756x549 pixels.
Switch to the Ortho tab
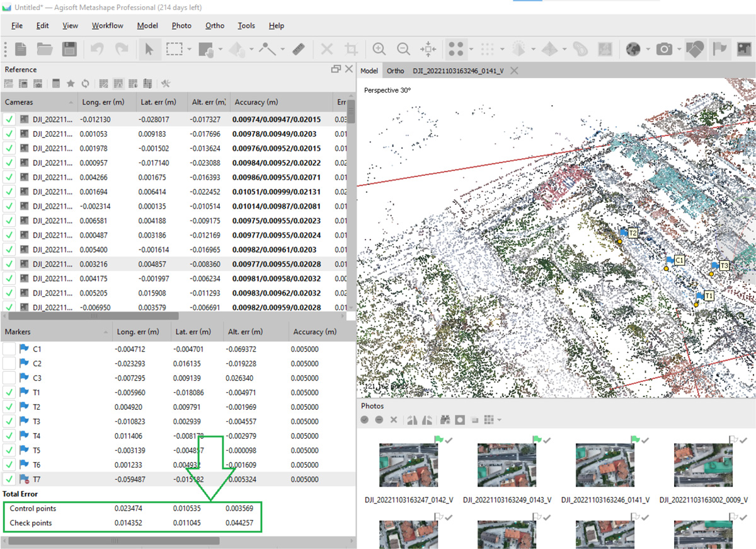pyautogui.click(x=396, y=71)
